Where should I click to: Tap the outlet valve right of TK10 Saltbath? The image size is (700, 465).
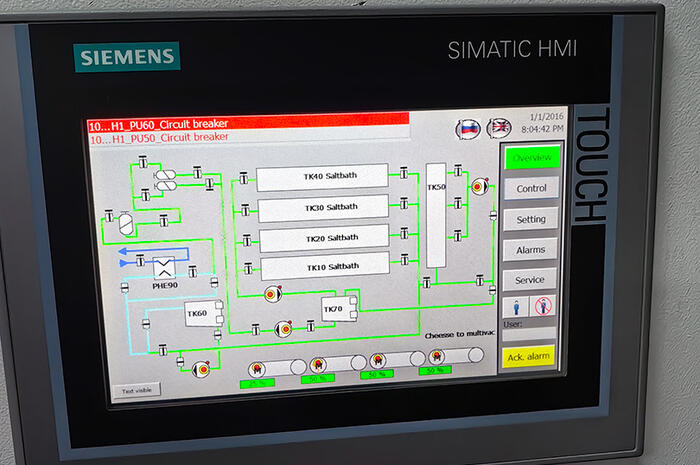click(x=405, y=259)
